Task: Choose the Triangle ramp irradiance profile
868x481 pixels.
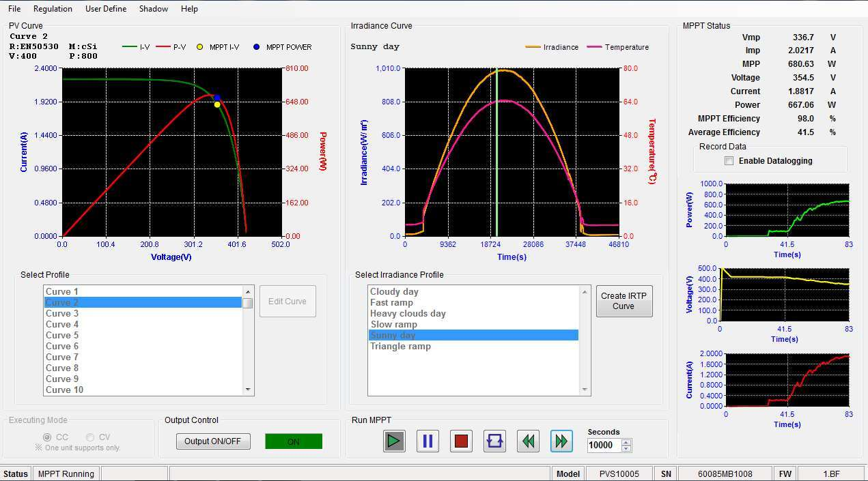Action: (x=473, y=347)
